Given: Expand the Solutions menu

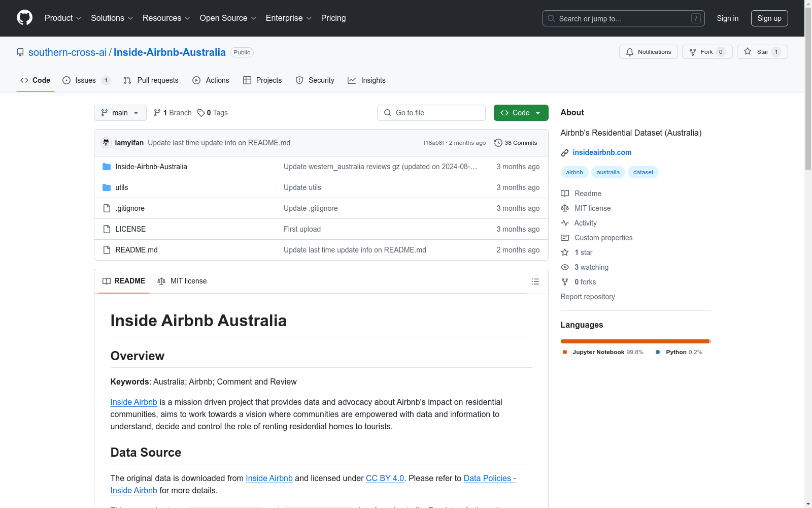Looking at the screenshot, I should click(112, 18).
